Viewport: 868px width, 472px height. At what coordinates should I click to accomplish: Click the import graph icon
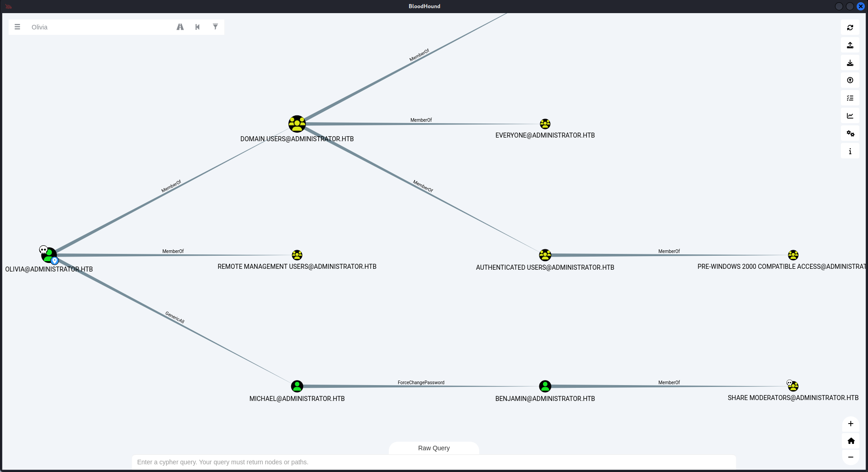pos(850,62)
